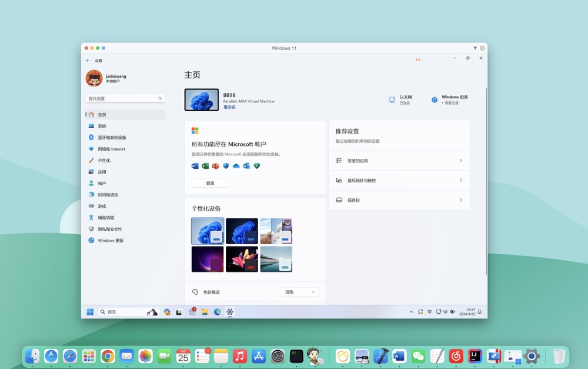Open Terminal from the macOS dock
This screenshot has height=369, width=588.
(x=296, y=356)
